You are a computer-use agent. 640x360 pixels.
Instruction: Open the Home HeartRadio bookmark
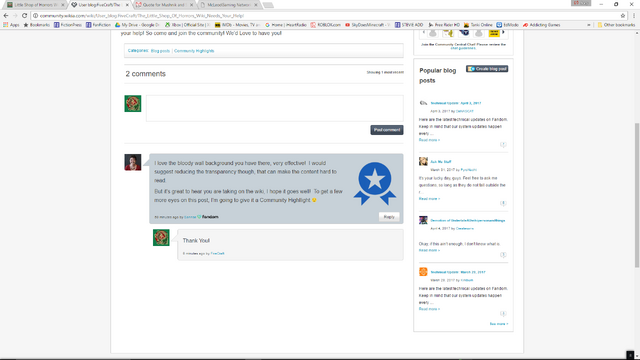coord(286,25)
